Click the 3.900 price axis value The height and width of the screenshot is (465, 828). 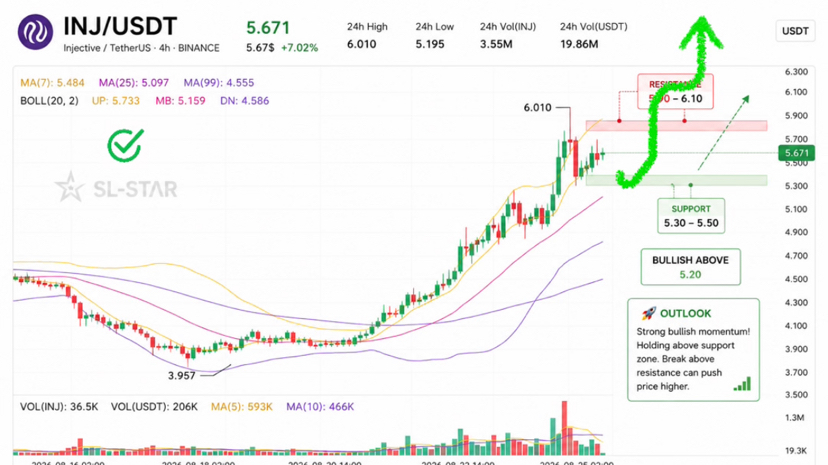click(796, 349)
